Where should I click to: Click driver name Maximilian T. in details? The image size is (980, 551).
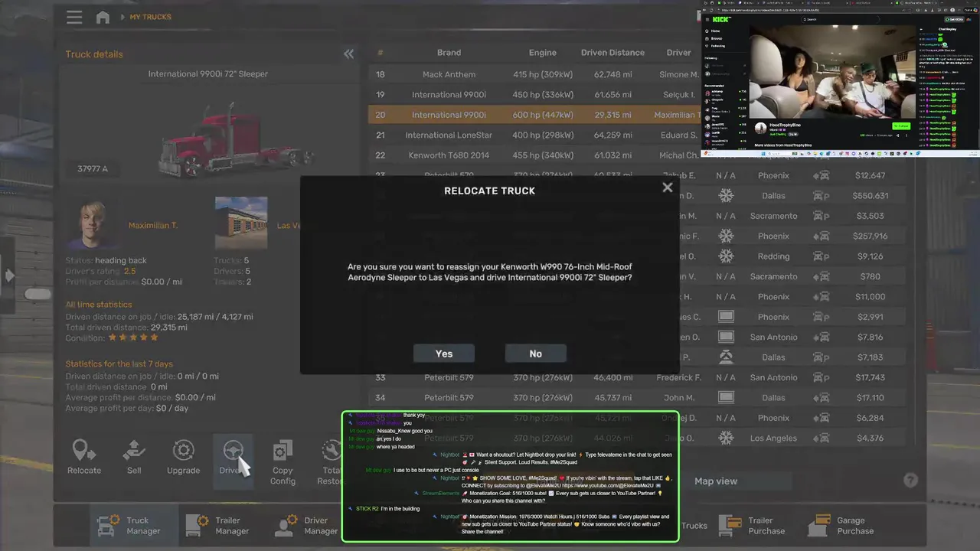pyautogui.click(x=153, y=226)
